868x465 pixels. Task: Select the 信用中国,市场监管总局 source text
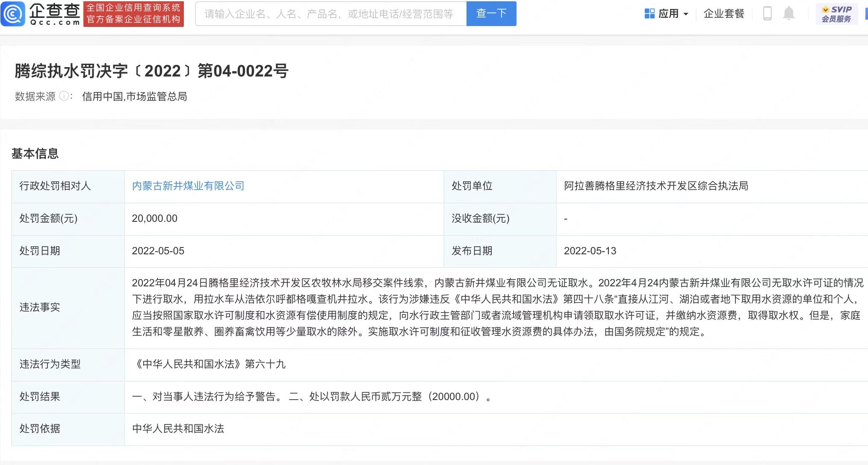click(x=134, y=97)
